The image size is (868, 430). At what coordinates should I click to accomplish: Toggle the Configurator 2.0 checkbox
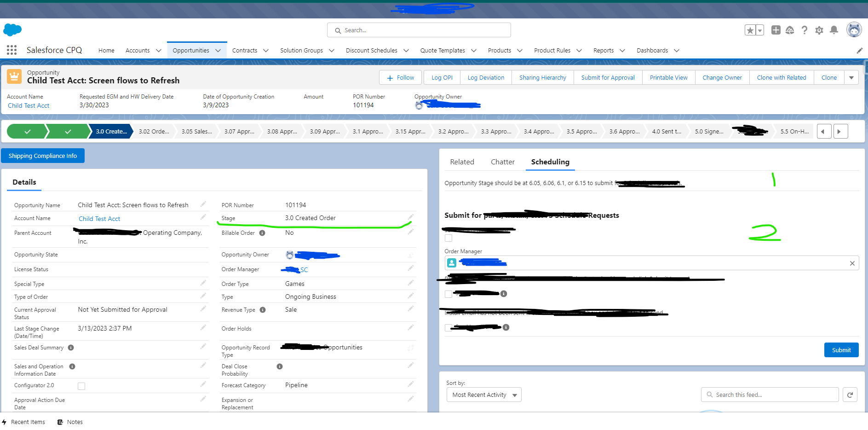pyautogui.click(x=81, y=386)
